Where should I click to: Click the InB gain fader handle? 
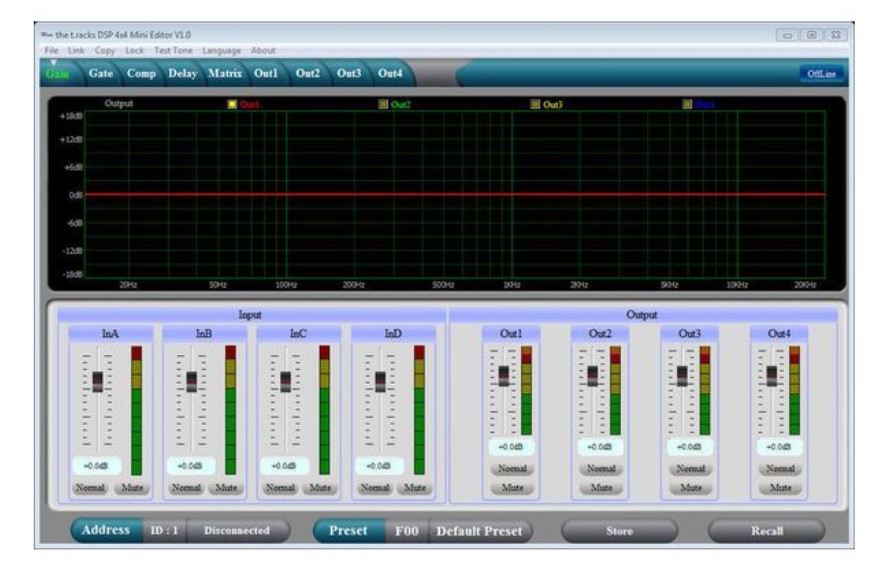click(x=192, y=381)
